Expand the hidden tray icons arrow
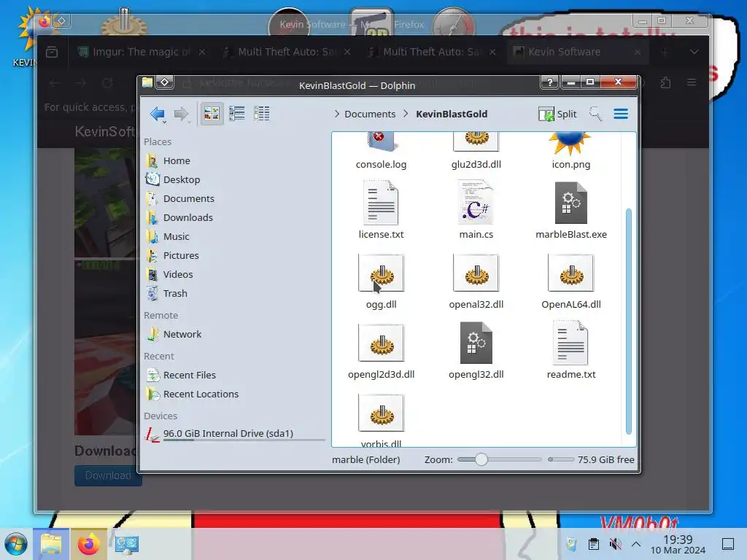Screen dimensions: 747x560 tap(636, 544)
